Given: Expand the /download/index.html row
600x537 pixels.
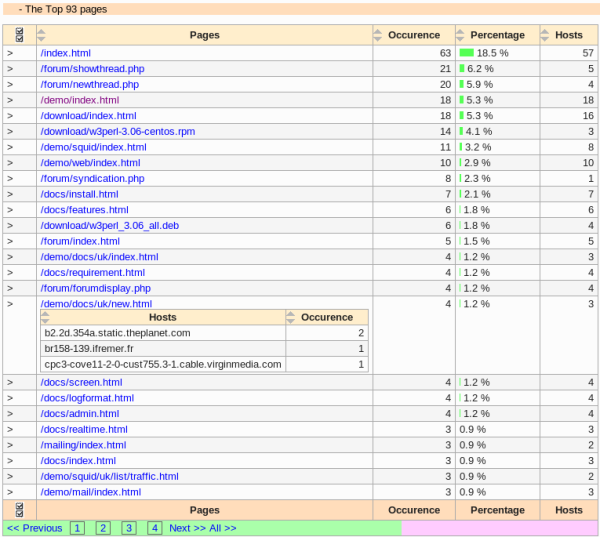Looking at the screenshot, I should point(10,116).
